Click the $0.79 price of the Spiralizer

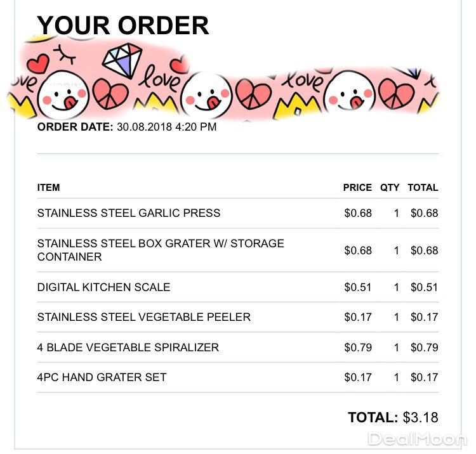(358, 347)
